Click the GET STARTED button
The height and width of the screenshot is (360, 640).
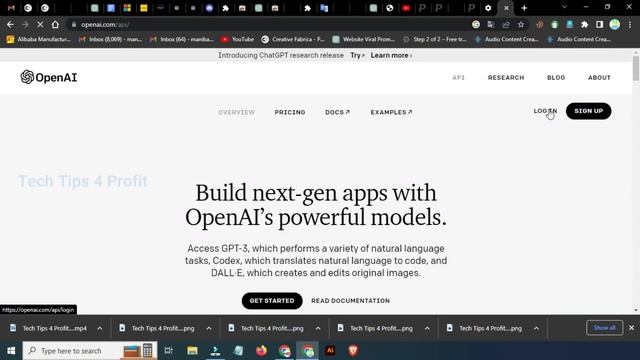[x=272, y=301]
